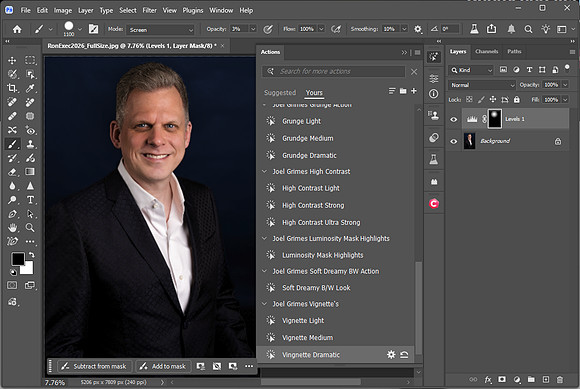
Task: Collapse Joel Grimes Vignette's set
Action: (x=264, y=304)
